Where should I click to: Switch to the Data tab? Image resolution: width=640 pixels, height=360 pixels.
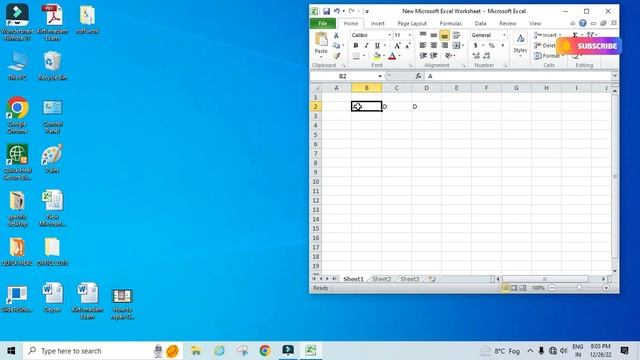(480, 24)
